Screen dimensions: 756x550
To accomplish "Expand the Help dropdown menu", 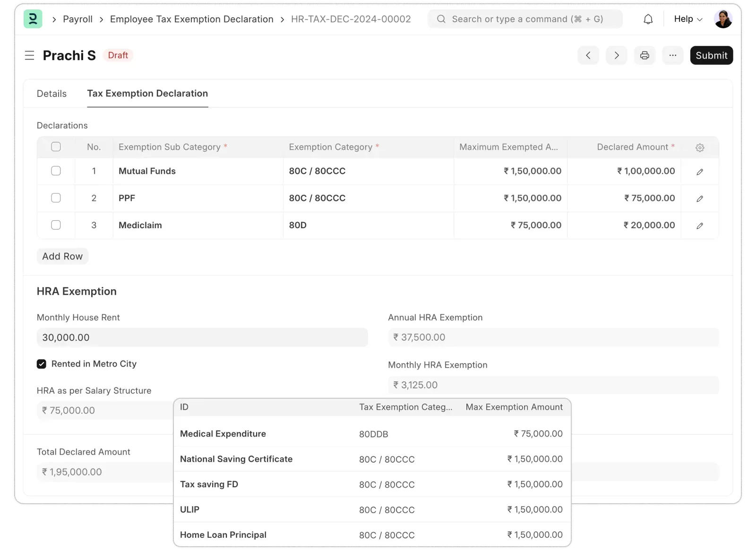I will (688, 19).
